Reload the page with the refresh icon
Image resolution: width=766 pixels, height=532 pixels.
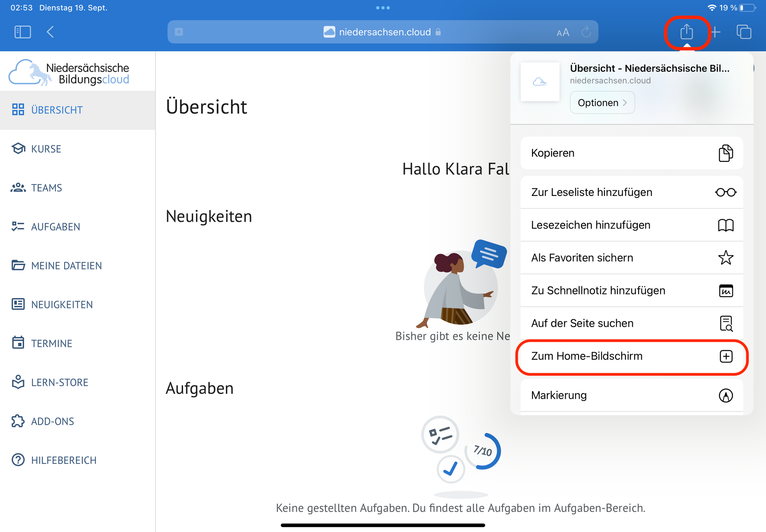[586, 32]
